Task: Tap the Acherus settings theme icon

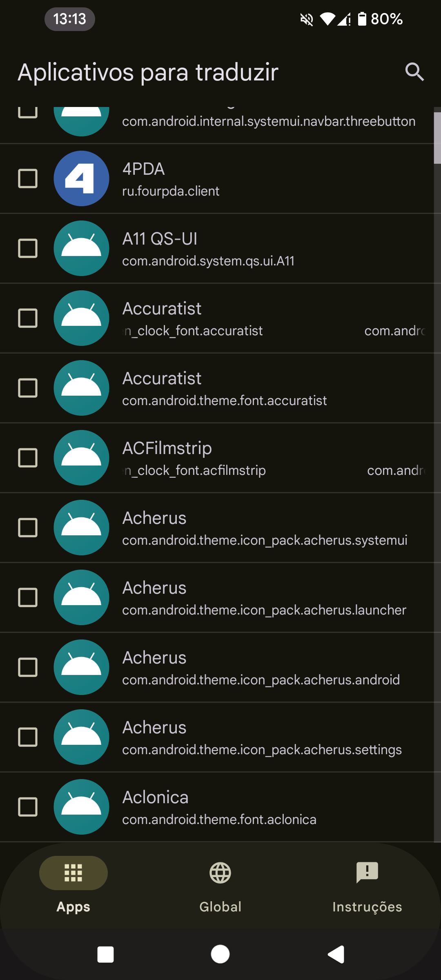Action: [x=81, y=737]
